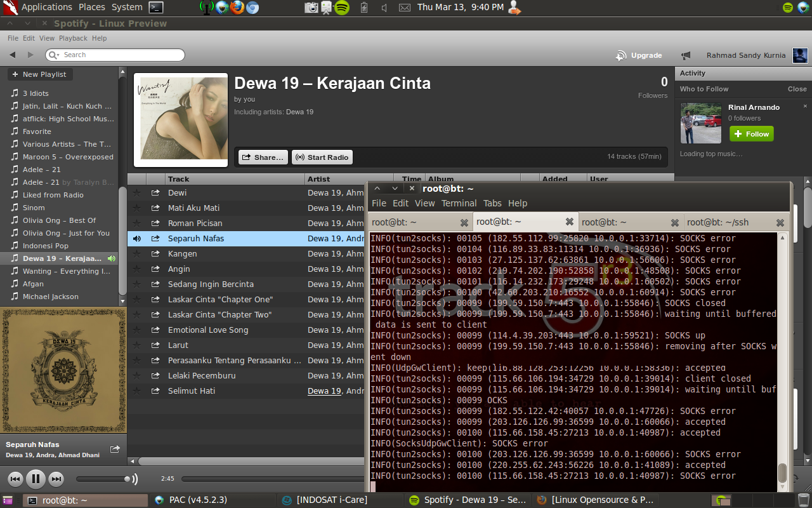Launch the terminal from the top panel
The image size is (812, 508).
pyautogui.click(x=156, y=8)
